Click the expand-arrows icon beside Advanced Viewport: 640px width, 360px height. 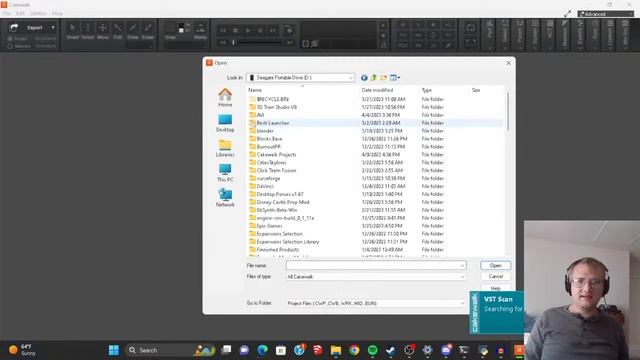(568, 14)
